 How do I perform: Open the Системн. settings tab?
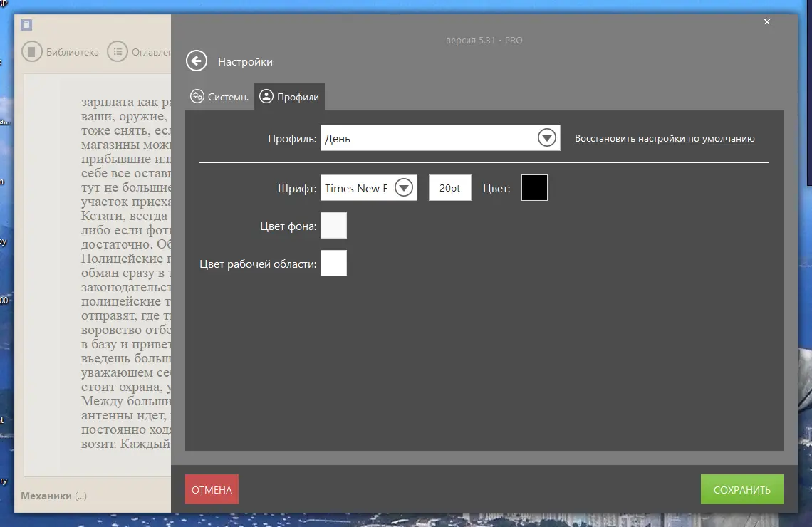click(219, 97)
